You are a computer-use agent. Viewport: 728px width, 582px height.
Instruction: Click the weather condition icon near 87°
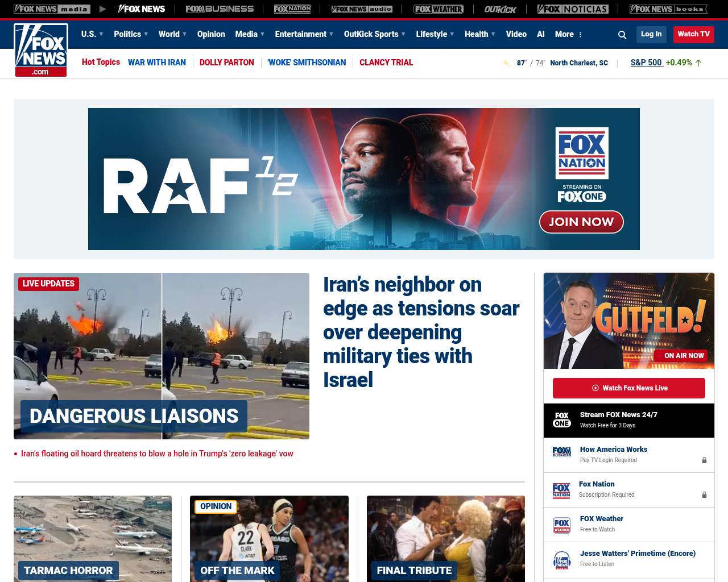pos(507,63)
